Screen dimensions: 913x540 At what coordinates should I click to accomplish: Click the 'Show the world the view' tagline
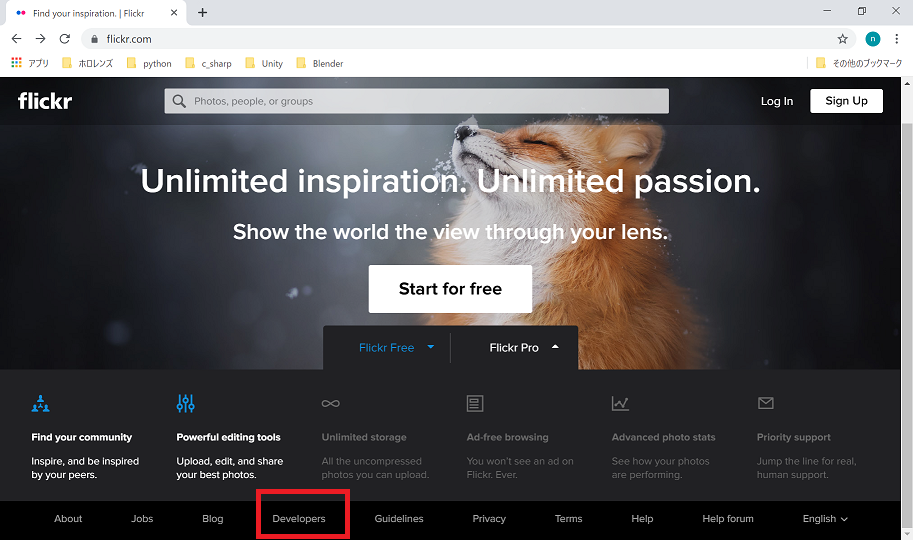[450, 232]
